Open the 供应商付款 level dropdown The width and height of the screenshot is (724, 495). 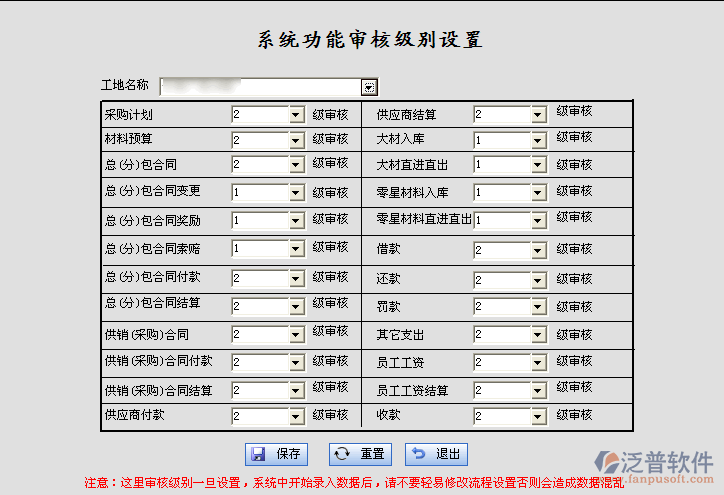click(296, 417)
